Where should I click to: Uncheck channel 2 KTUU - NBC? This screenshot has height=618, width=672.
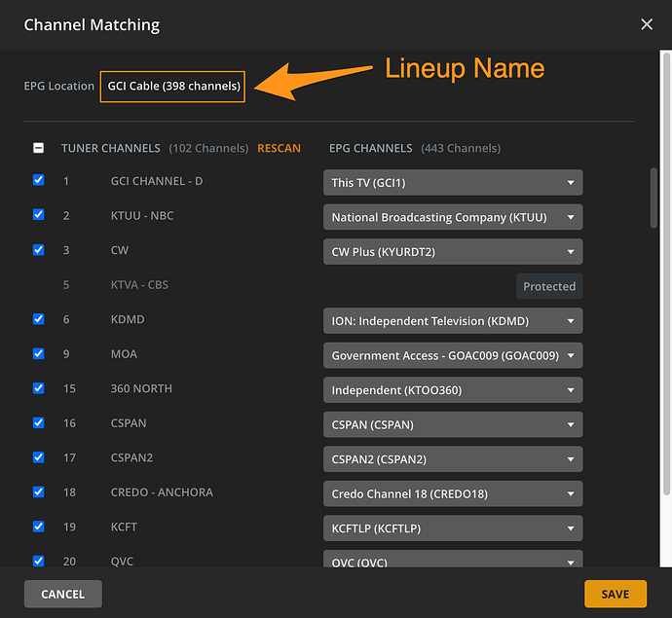(39, 215)
